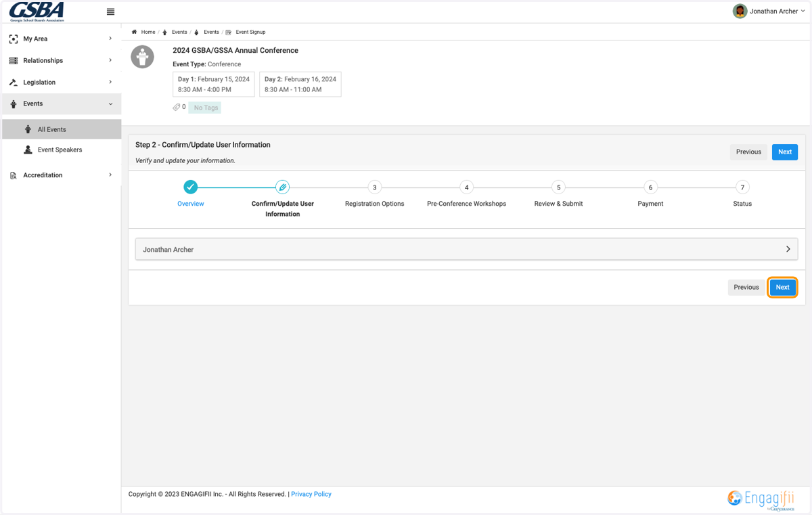This screenshot has width=812, height=515.
Task: Select All Events submenu item
Action: point(61,129)
